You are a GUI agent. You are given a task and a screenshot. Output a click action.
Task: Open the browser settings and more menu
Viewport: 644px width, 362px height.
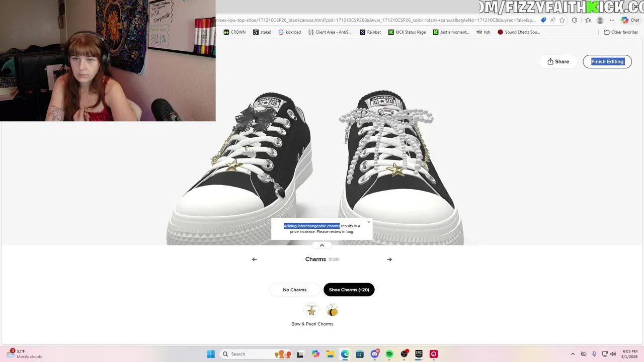coord(612,20)
